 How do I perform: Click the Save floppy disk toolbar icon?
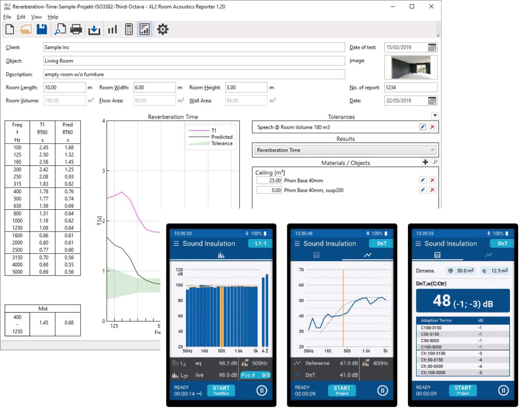point(42,30)
